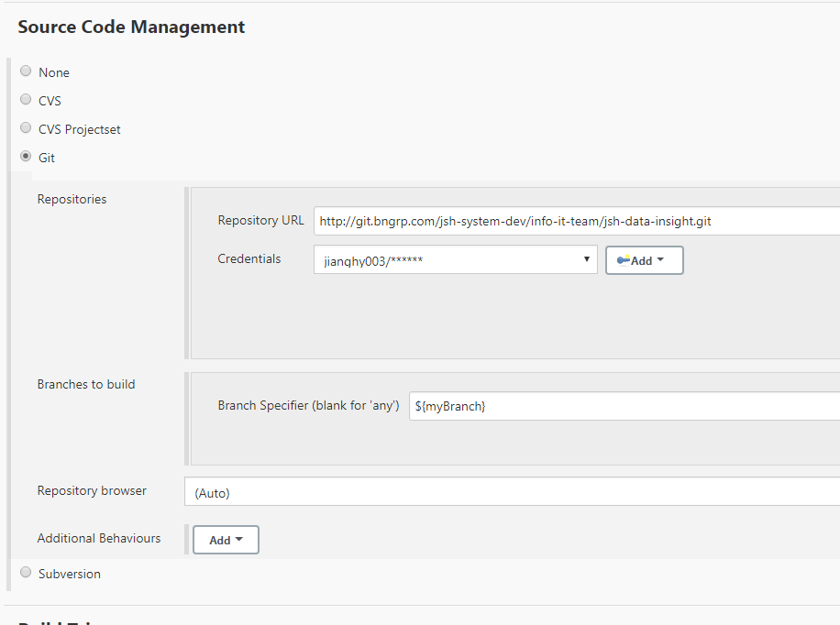This screenshot has width=840, height=625.
Task: Click the Credentials label text
Action: (x=249, y=258)
